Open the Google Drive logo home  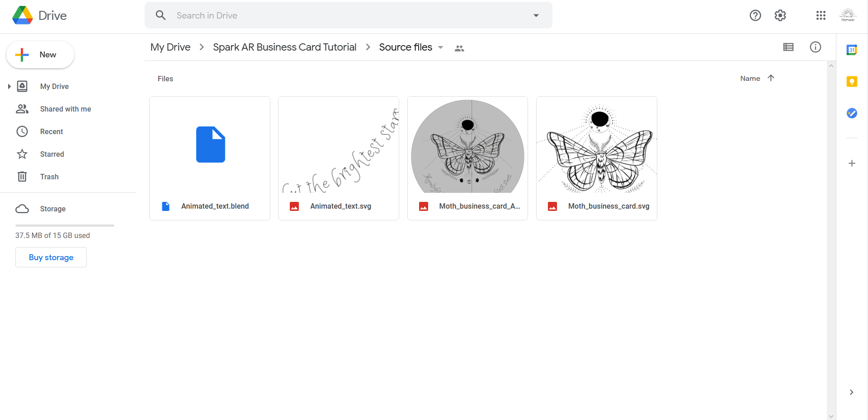coord(39,15)
